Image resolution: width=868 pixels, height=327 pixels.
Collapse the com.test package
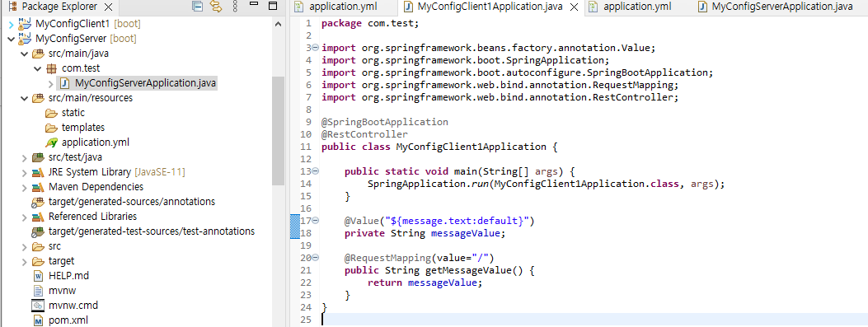coord(37,68)
